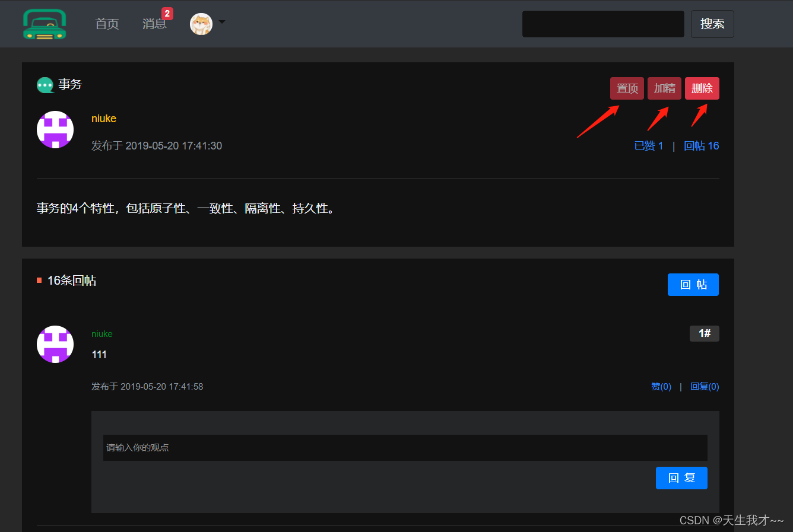Viewport: 793px width, 532px height.
Task: Click the red notification badge showing 2
Action: (167, 14)
